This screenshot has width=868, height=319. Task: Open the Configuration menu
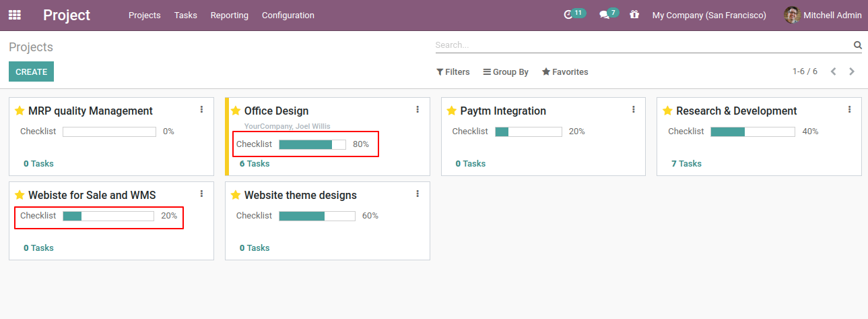point(288,15)
